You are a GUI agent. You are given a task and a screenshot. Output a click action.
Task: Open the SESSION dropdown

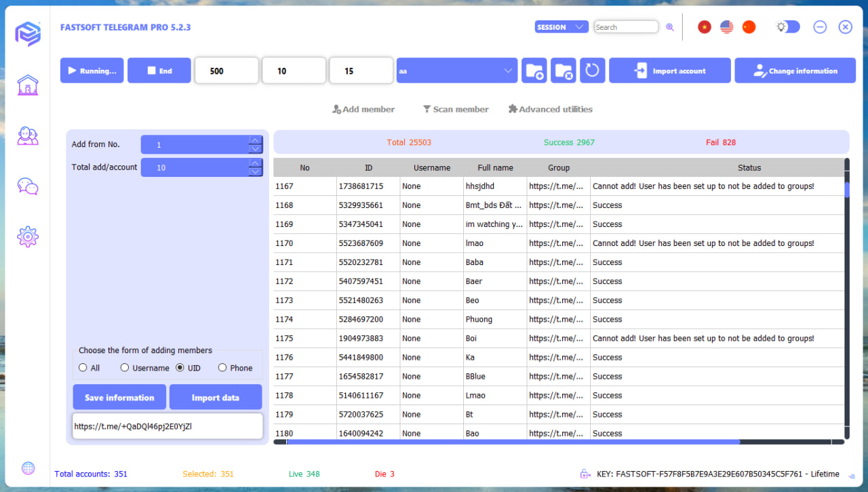click(561, 26)
